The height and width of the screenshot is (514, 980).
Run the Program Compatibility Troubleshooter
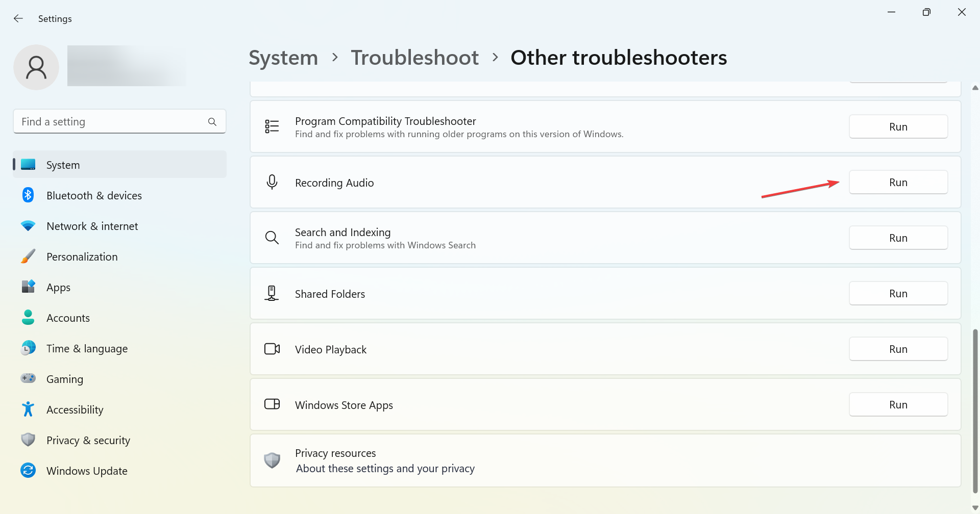coord(898,127)
